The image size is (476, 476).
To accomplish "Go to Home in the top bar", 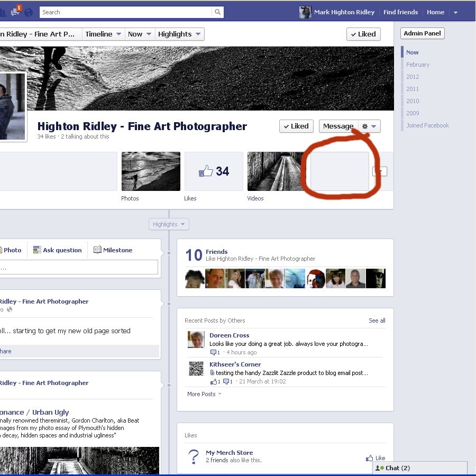I will 435,12.
